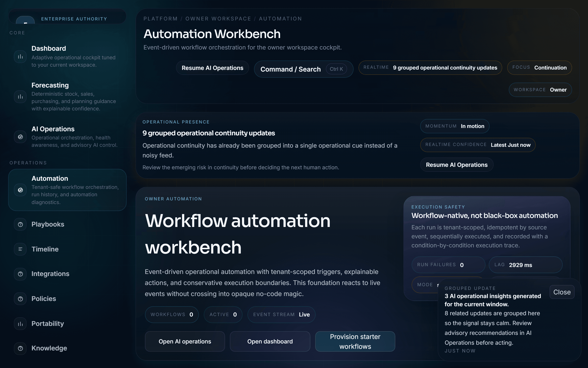
Task: Click the AI Operations swirl icon
Action: [x=20, y=137]
